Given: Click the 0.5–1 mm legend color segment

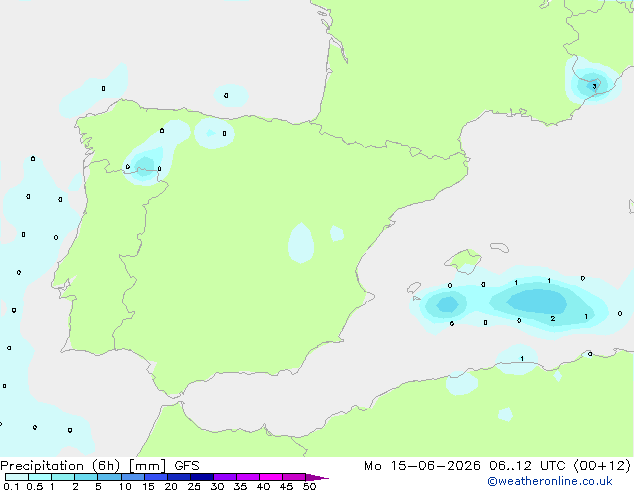Looking at the screenshot, I should pos(40,477).
